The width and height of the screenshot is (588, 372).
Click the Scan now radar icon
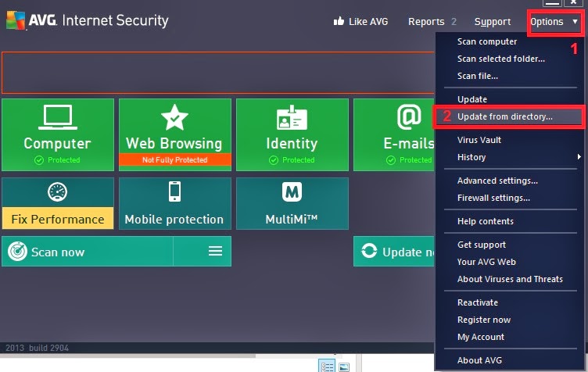[17, 251]
